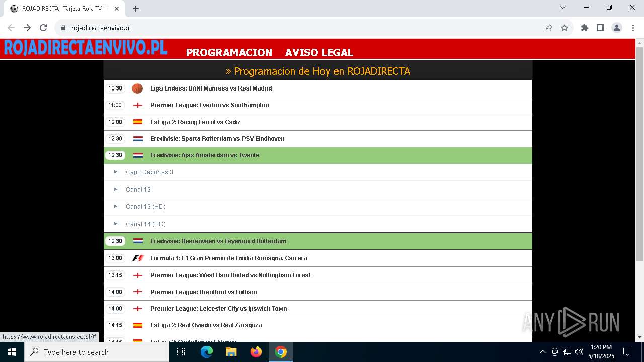Click the England flag beside West Ham United match
Screen dimensions: 644x362
138,275
